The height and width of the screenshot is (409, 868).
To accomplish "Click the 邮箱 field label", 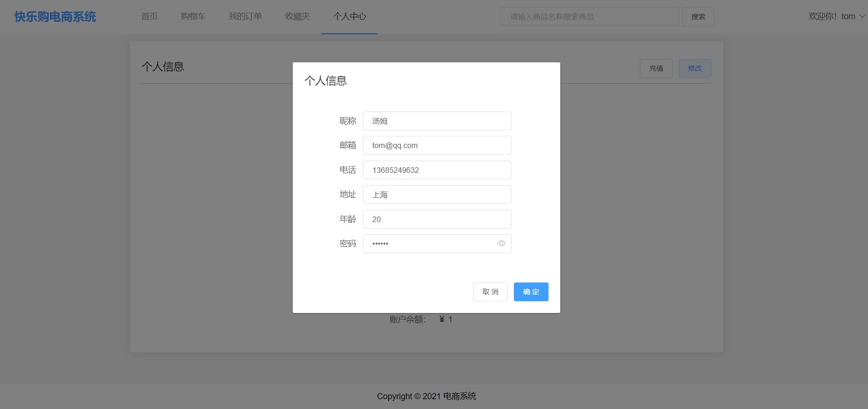I will coord(348,145).
